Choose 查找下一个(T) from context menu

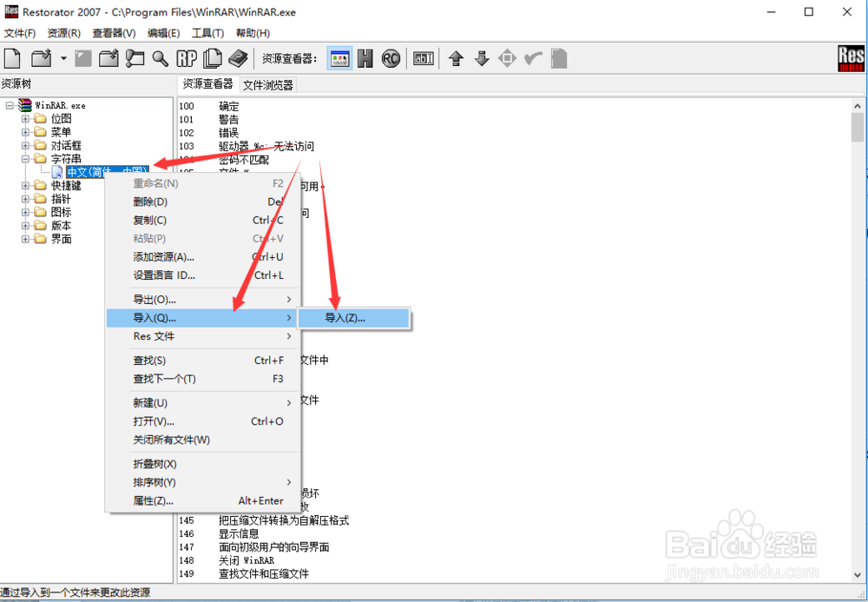pyautogui.click(x=202, y=379)
